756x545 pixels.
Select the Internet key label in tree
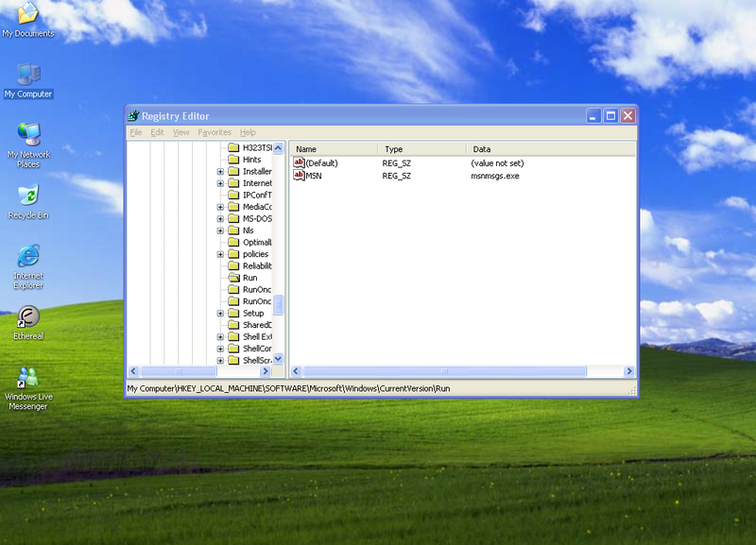click(x=257, y=183)
